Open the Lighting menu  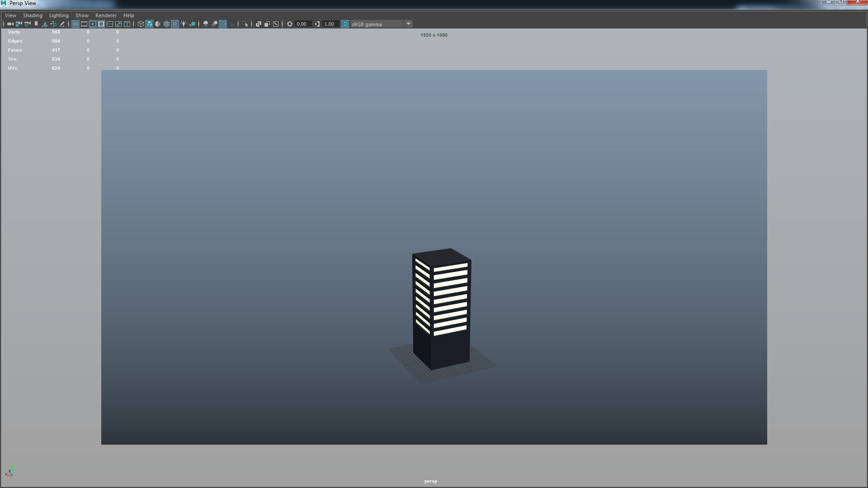pos(59,15)
